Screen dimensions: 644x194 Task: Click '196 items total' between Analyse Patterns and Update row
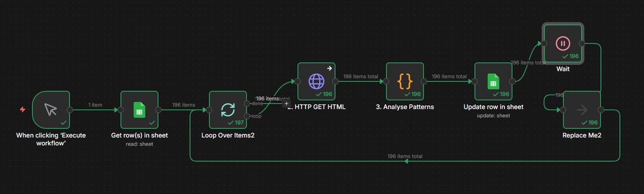[449, 77]
